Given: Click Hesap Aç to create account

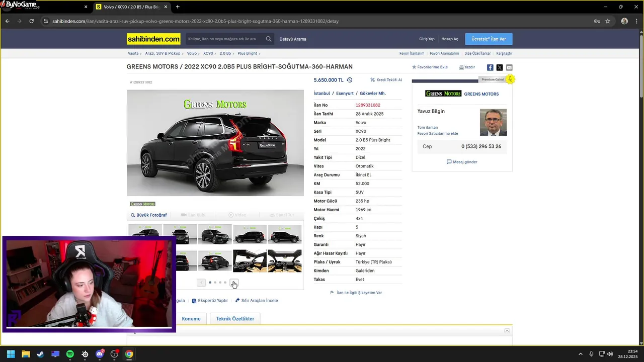Looking at the screenshot, I should tap(450, 39).
